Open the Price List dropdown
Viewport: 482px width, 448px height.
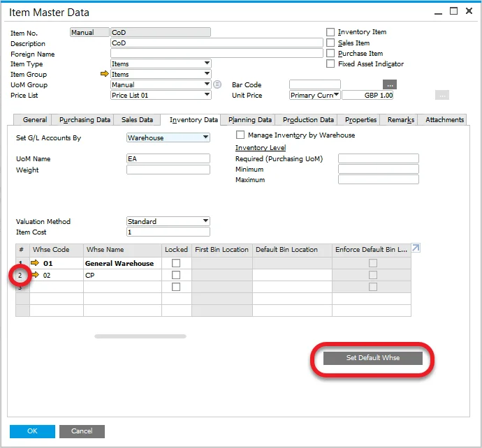[x=207, y=96]
